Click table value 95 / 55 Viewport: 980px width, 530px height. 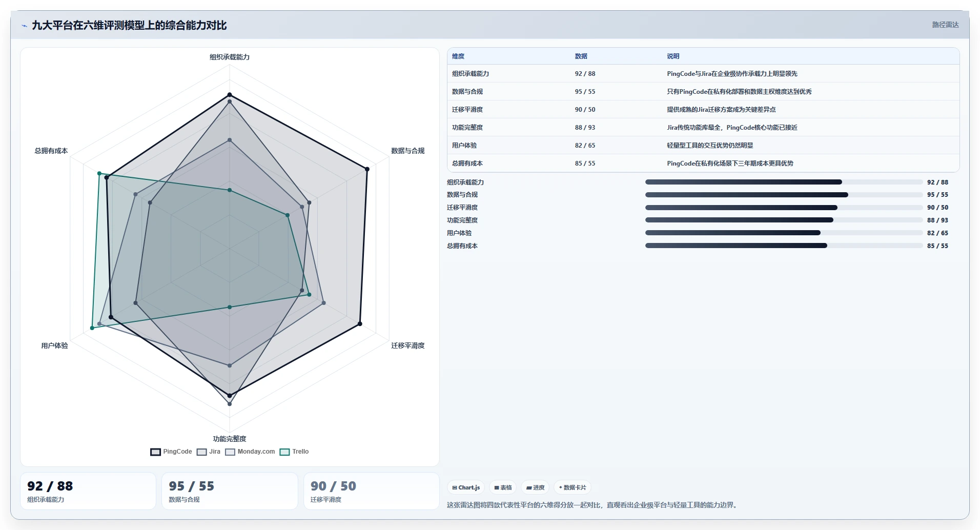pos(585,92)
